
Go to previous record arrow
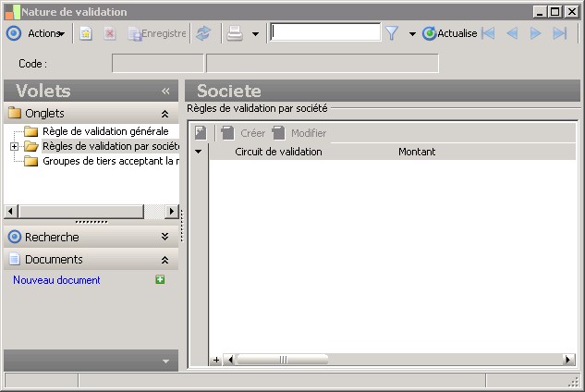[512, 33]
